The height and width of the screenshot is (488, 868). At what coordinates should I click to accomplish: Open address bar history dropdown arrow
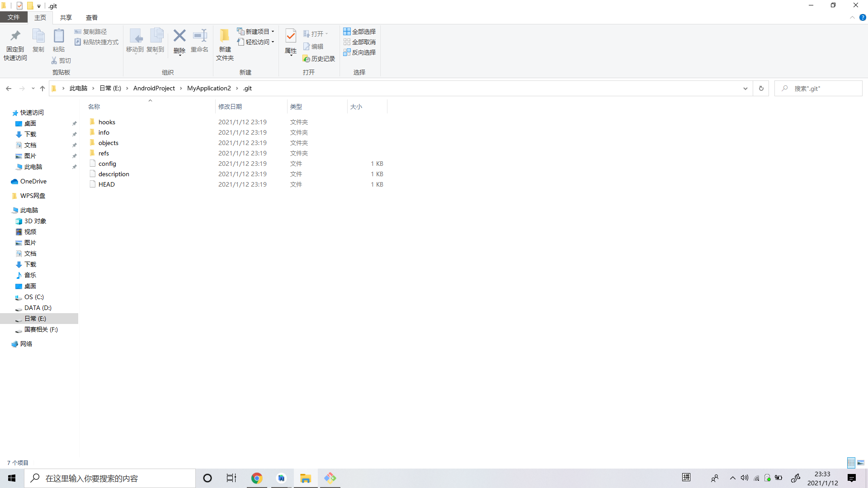click(x=745, y=89)
